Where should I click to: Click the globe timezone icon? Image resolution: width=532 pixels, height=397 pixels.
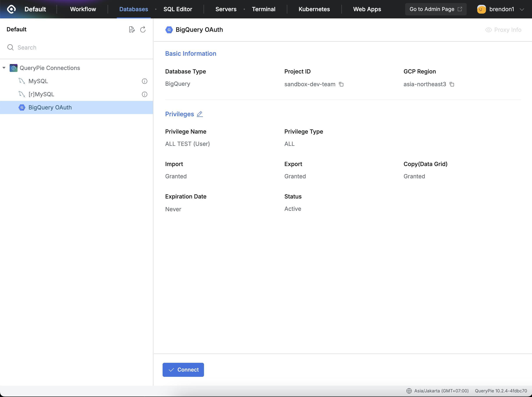tap(409, 391)
